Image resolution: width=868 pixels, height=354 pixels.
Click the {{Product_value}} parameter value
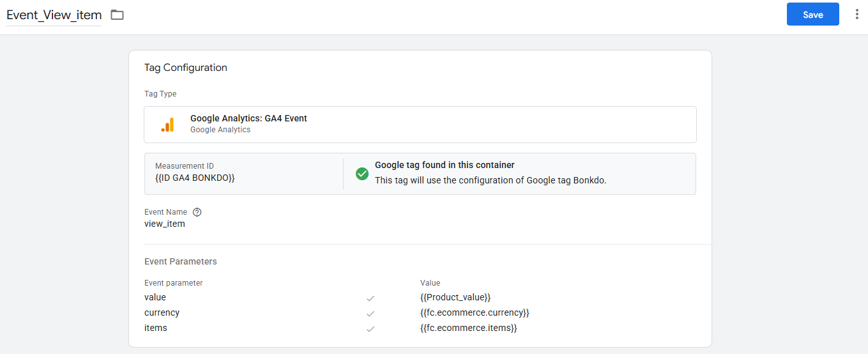pyautogui.click(x=455, y=297)
